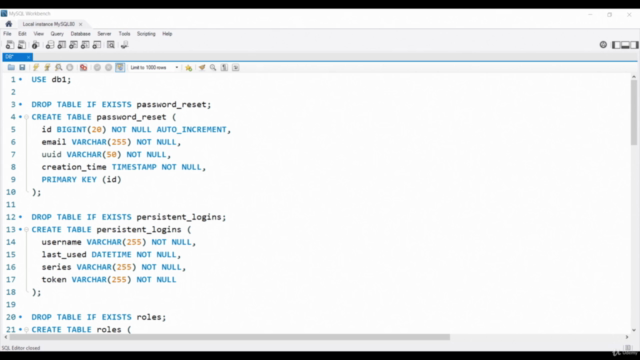Save snippet star icon

click(x=189, y=67)
